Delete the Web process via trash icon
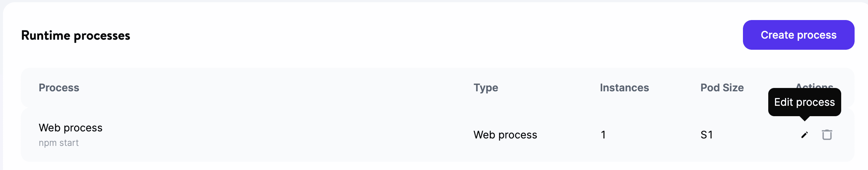 (x=827, y=135)
